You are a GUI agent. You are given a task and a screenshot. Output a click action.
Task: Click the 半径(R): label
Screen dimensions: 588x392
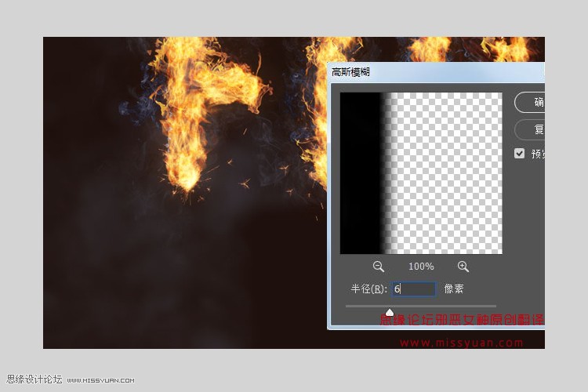click(368, 289)
